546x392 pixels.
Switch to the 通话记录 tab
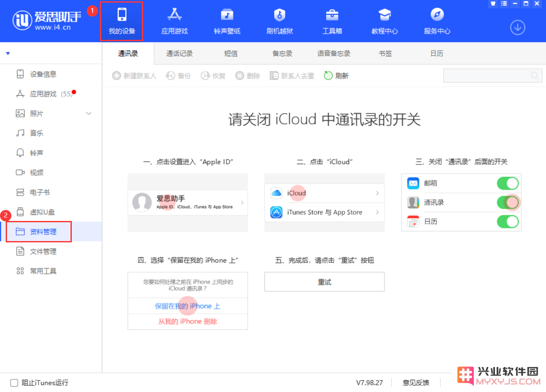[x=180, y=54]
